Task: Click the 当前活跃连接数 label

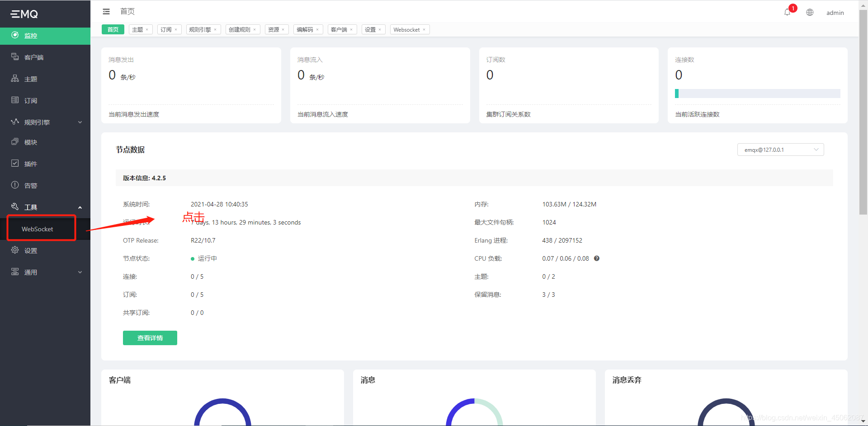Action: click(x=697, y=114)
